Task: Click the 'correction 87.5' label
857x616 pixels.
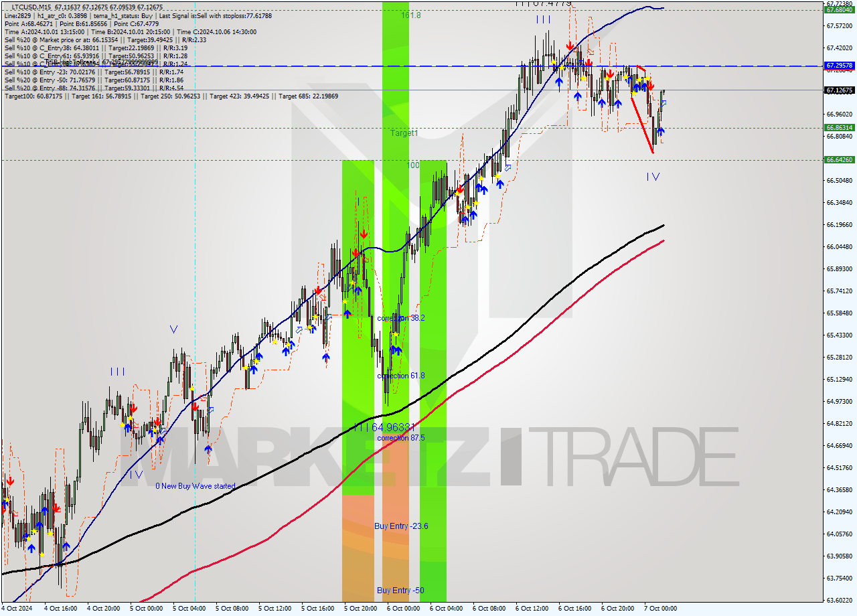Action: click(x=400, y=438)
